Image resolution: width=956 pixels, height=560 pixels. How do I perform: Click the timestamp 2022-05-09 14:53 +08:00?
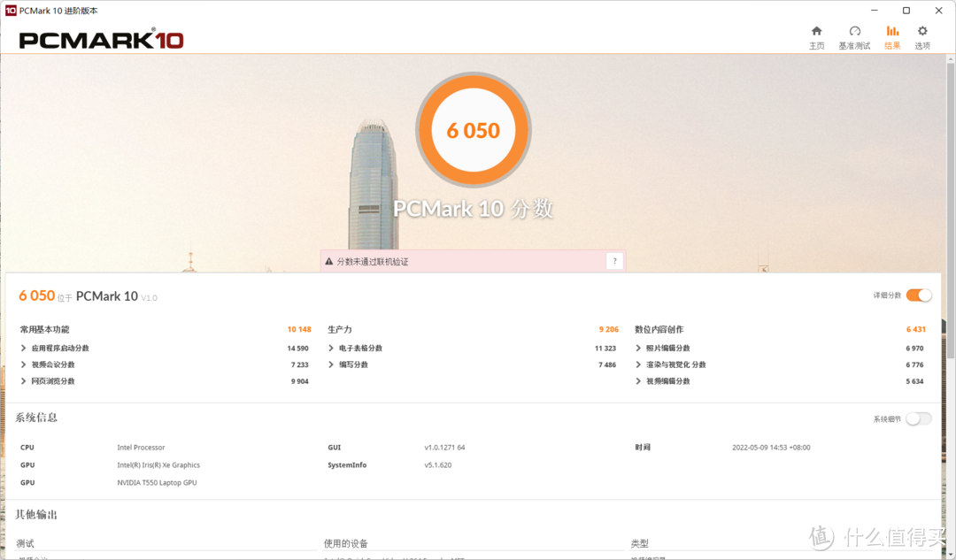coord(771,448)
